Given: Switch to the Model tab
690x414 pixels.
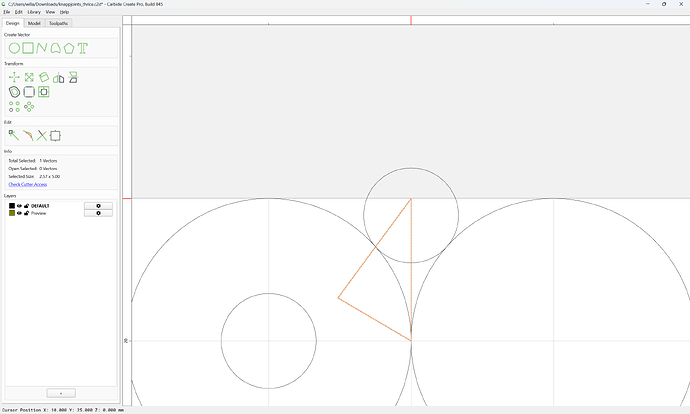Looking at the screenshot, I should coord(34,23).
